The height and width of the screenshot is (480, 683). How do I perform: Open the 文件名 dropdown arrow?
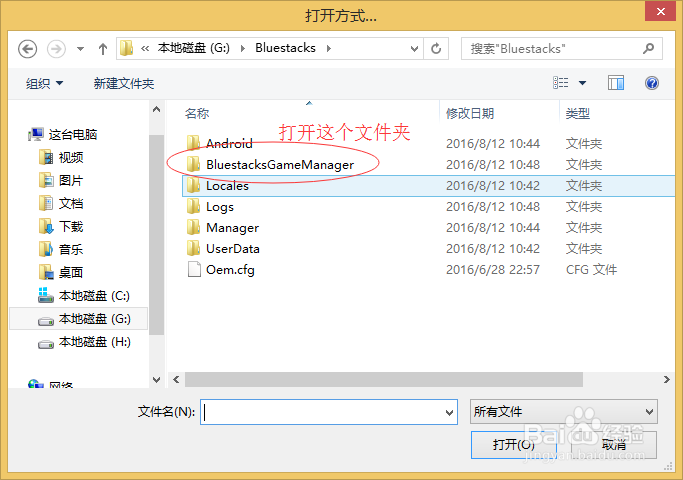coord(450,412)
